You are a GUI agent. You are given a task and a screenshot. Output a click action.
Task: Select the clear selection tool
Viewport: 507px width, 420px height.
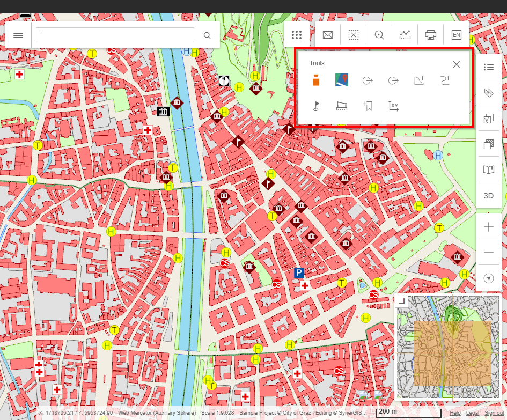pos(353,35)
